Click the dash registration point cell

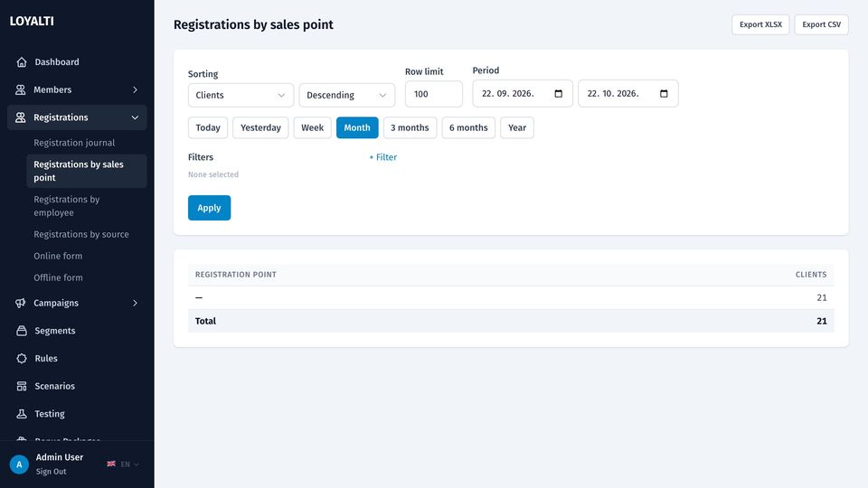point(199,297)
